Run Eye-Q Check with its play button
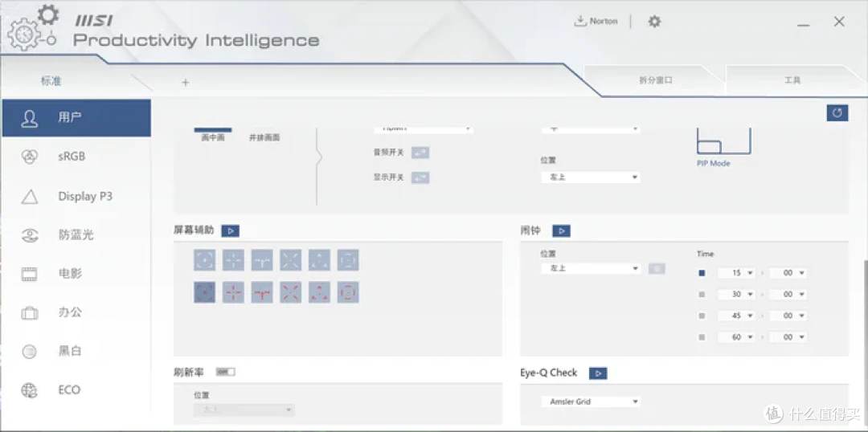This screenshot has width=868, height=432. click(x=598, y=373)
